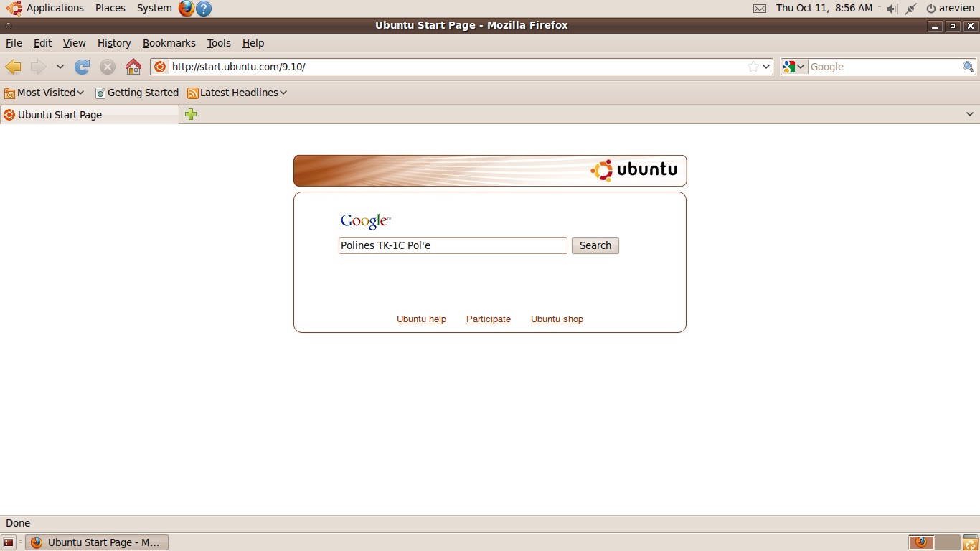Open the Ubuntu help link
Screen dimensions: 980x551
coord(421,319)
